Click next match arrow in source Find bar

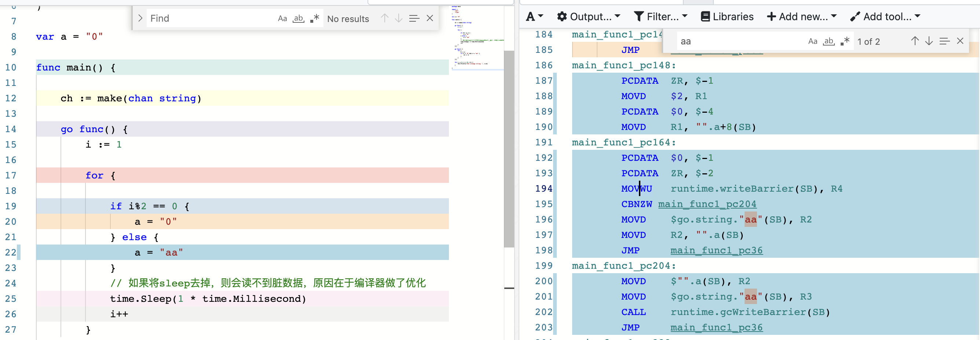coord(398,18)
